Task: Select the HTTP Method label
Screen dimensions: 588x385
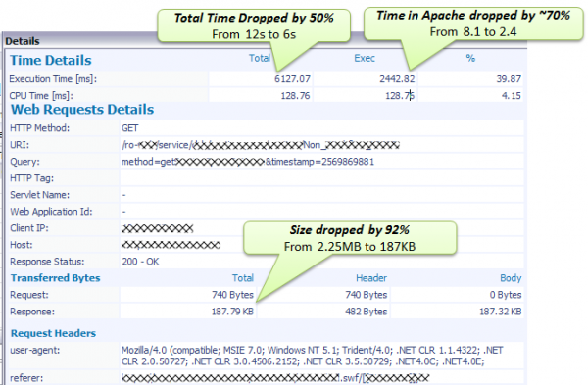Action: 40,128
